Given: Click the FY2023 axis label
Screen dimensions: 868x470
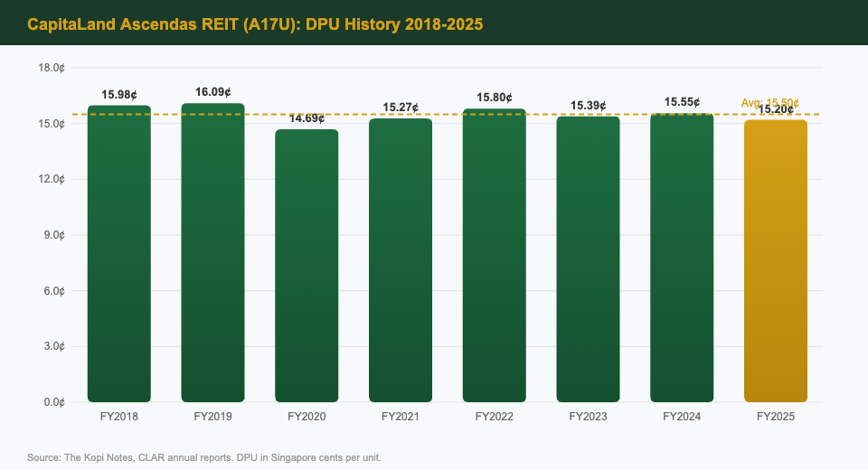Looking at the screenshot, I should click(588, 417).
